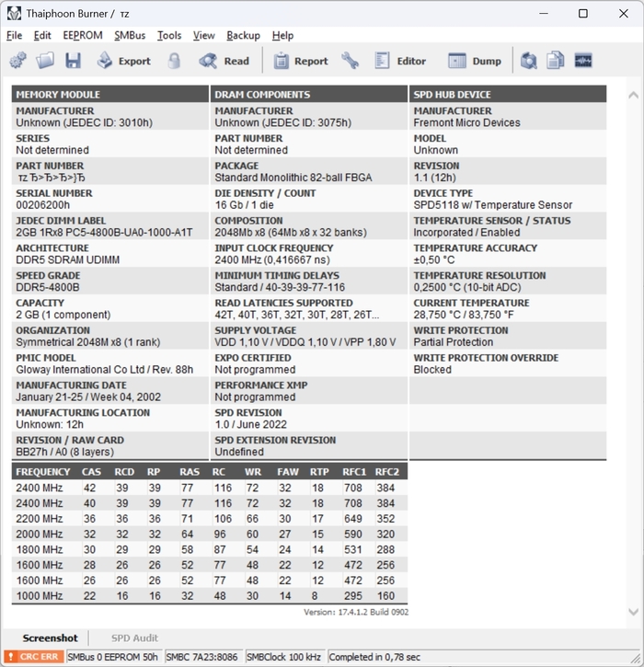
Task: Save using the floppy disk icon
Action: point(73,61)
